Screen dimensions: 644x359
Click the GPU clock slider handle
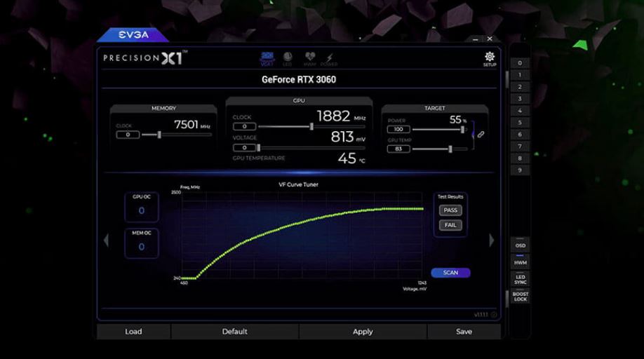click(x=311, y=126)
